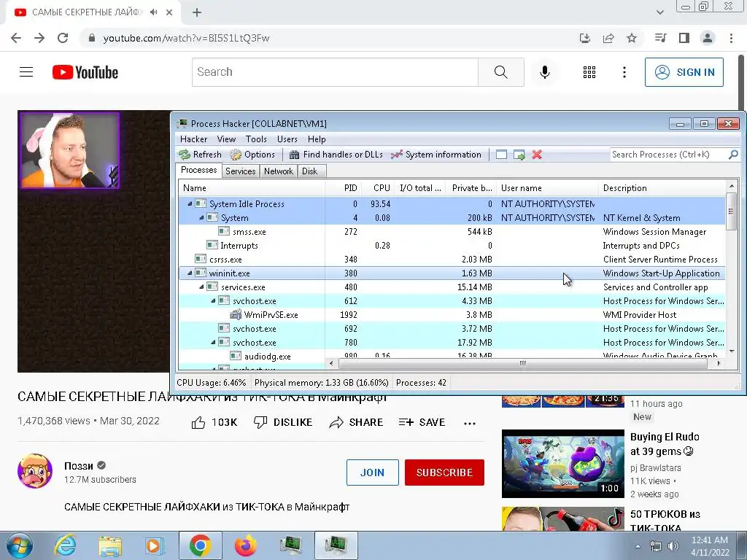Collapse the System Idle Process node
The height and width of the screenshot is (560, 747).
click(x=190, y=204)
